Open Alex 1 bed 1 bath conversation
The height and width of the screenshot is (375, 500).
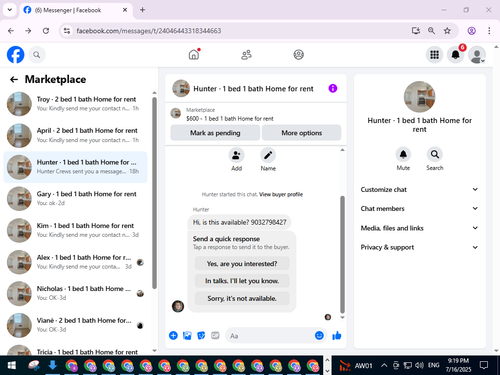tap(76, 262)
